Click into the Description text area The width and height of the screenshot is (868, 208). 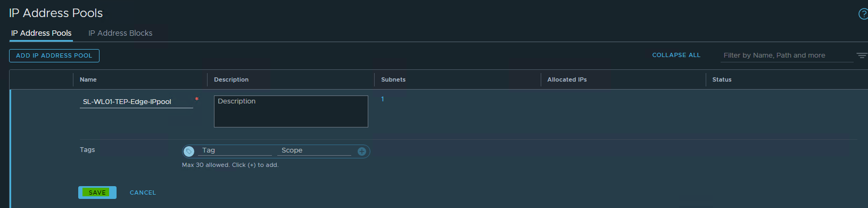click(291, 111)
